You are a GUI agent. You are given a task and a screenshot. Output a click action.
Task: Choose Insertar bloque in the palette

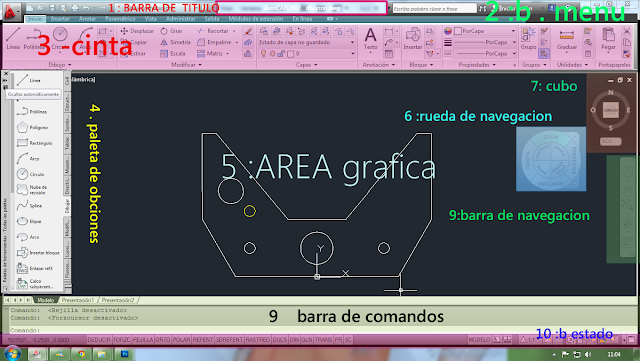38,253
